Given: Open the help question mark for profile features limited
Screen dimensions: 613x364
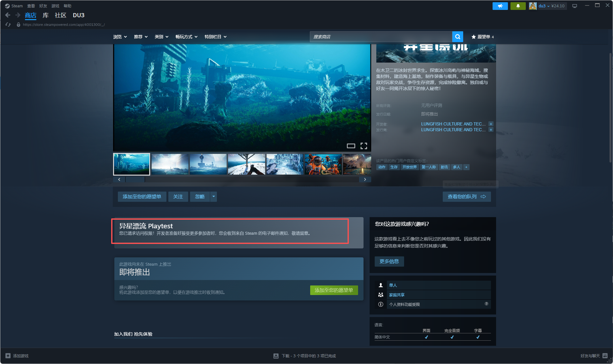Looking at the screenshot, I should click(486, 304).
